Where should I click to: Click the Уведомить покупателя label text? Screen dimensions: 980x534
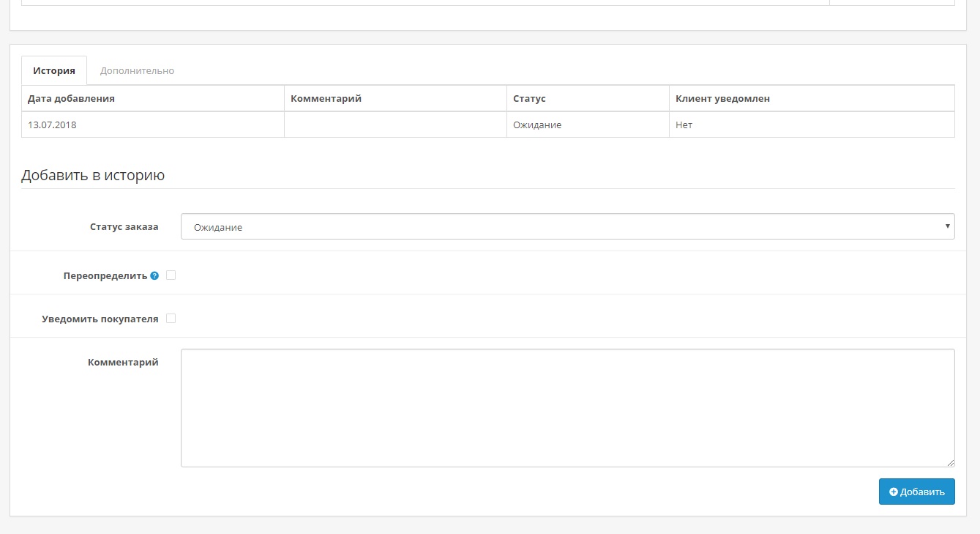(100, 319)
